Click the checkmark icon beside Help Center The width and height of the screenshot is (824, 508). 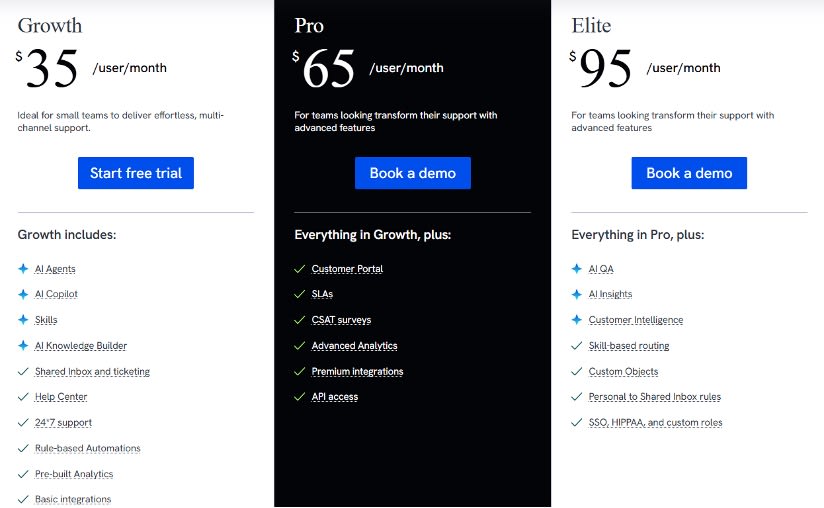pyautogui.click(x=23, y=397)
